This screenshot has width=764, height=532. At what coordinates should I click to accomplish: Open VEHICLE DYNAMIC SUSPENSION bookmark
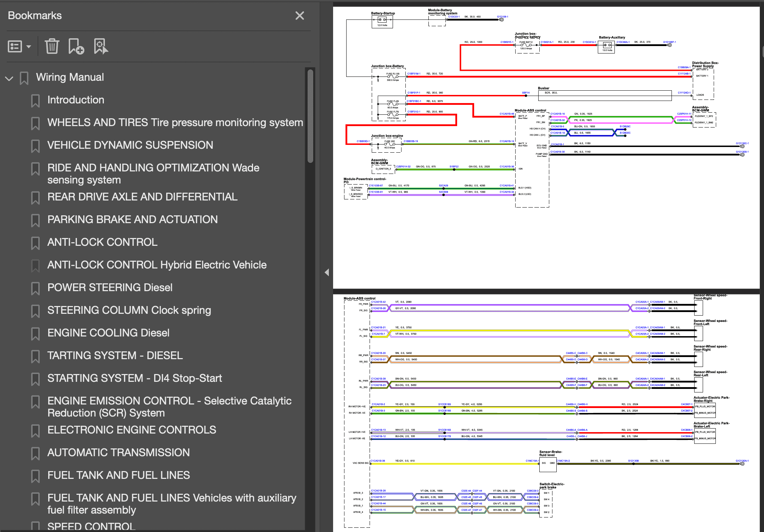(130, 145)
